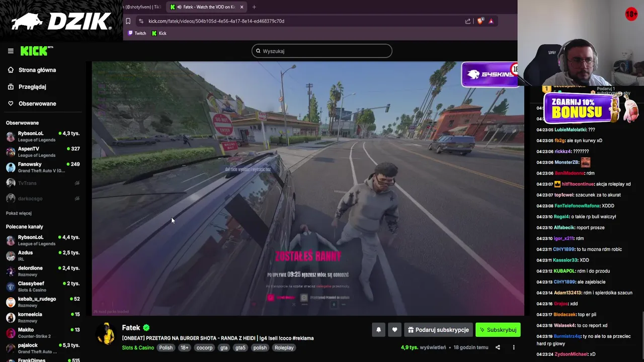Click the share icon under the video
Screen dimensions: 644x362
click(498, 347)
